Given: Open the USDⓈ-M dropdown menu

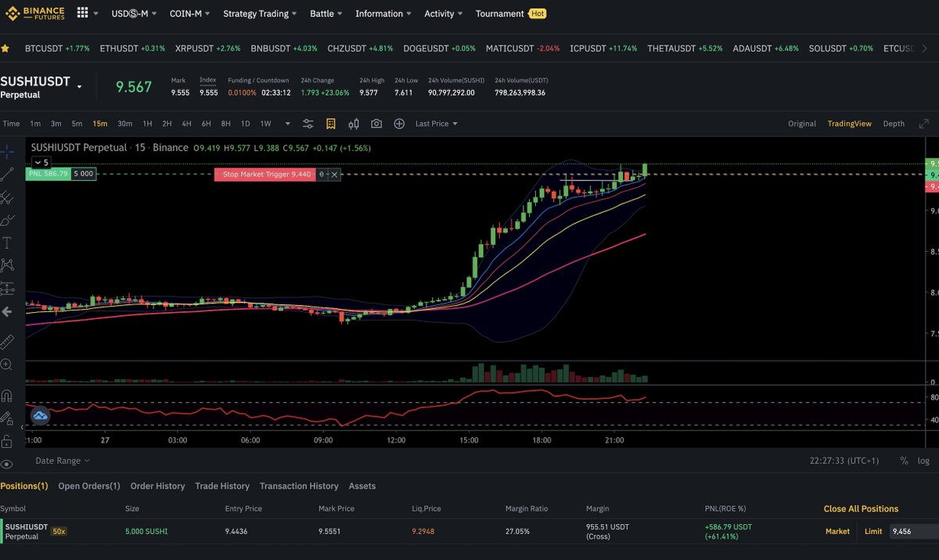Looking at the screenshot, I should [x=134, y=13].
